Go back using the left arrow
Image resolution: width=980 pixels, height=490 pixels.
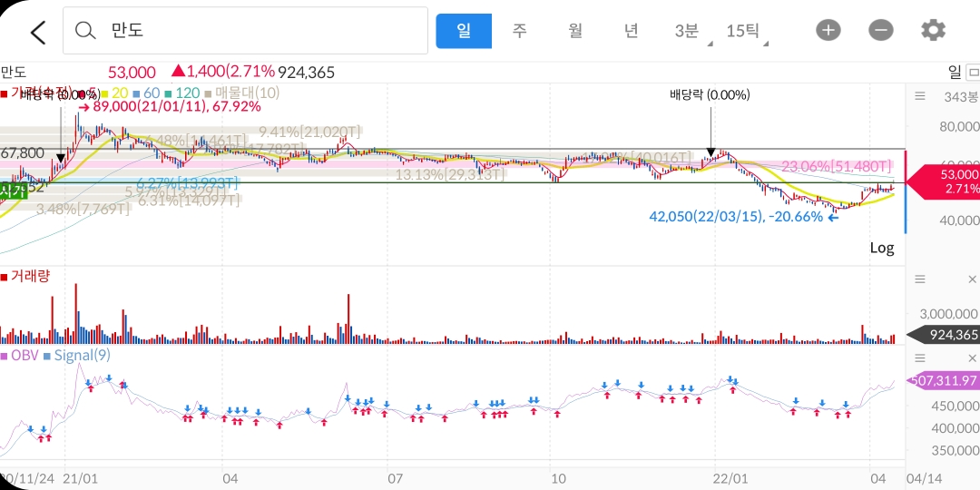(x=38, y=32)
